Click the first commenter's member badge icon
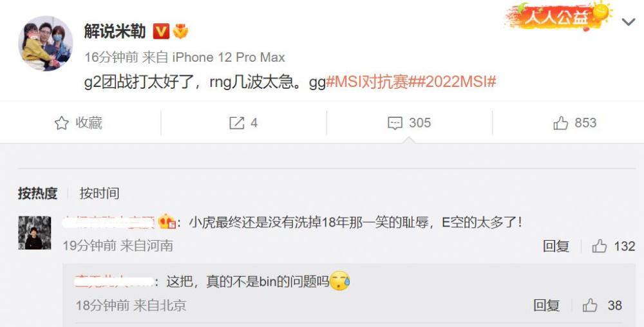The height and width of the screenshot is (327, 644). click(x=167, y=222)
